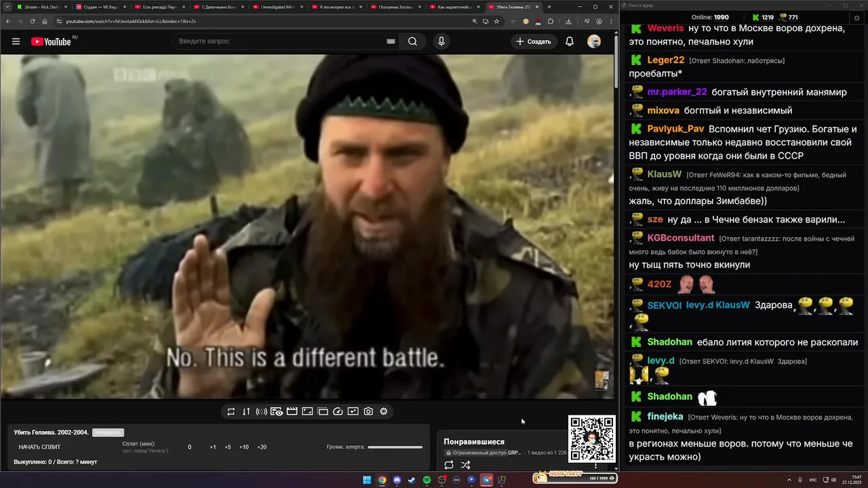Open the YouTube account avatar menu
Viewport: 868px width, 488px height.
594,41
